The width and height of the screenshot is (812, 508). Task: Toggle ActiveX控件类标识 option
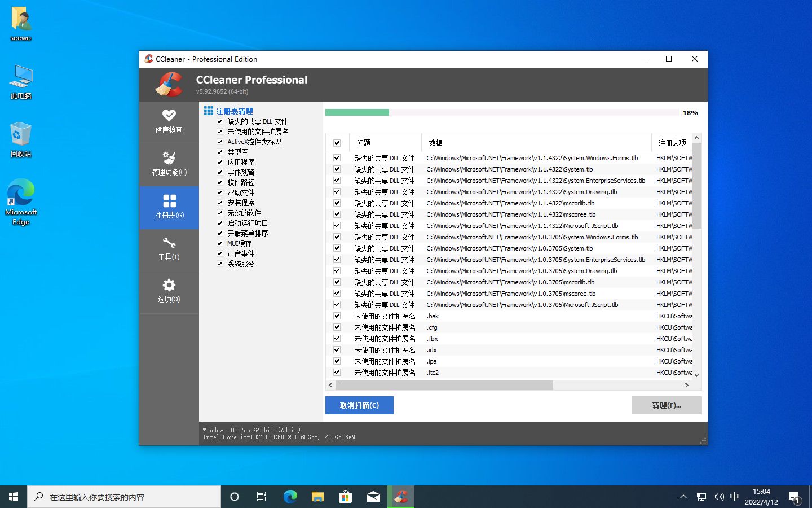220,142
